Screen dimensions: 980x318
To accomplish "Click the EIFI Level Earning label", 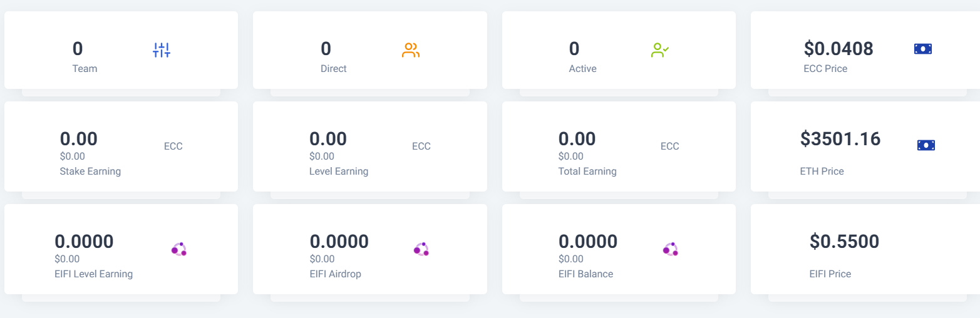I will coord(93,274).
